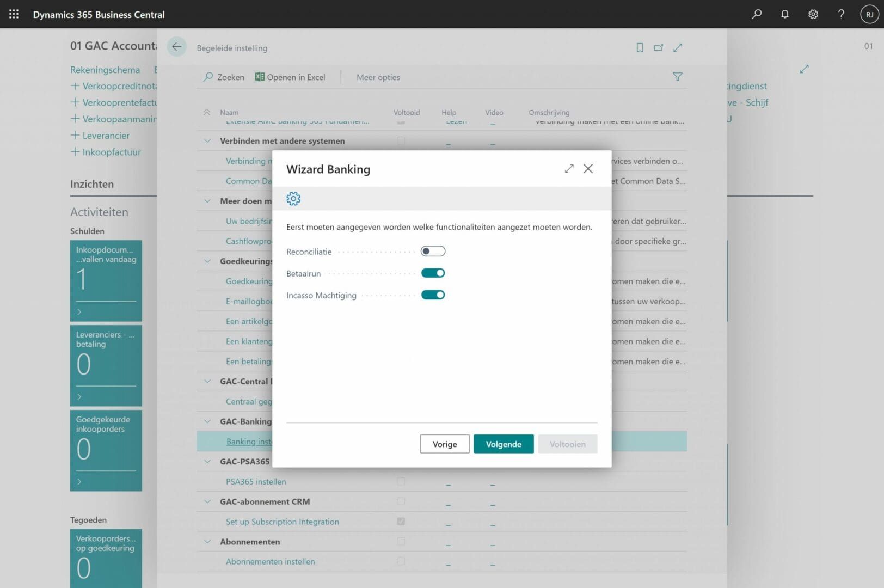Enable the Reconciliatie toggle
Screen dimensions: 884x588
coord(433,251)
